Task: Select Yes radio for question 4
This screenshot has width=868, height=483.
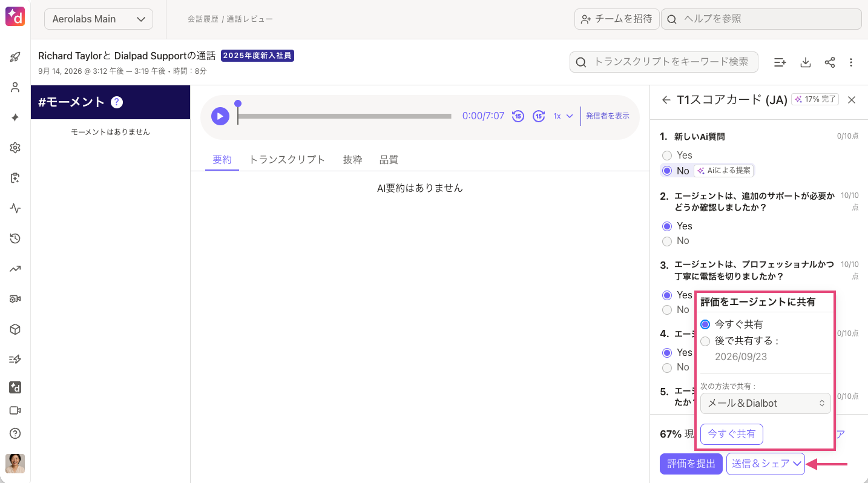Action: (x=667, y=353)
